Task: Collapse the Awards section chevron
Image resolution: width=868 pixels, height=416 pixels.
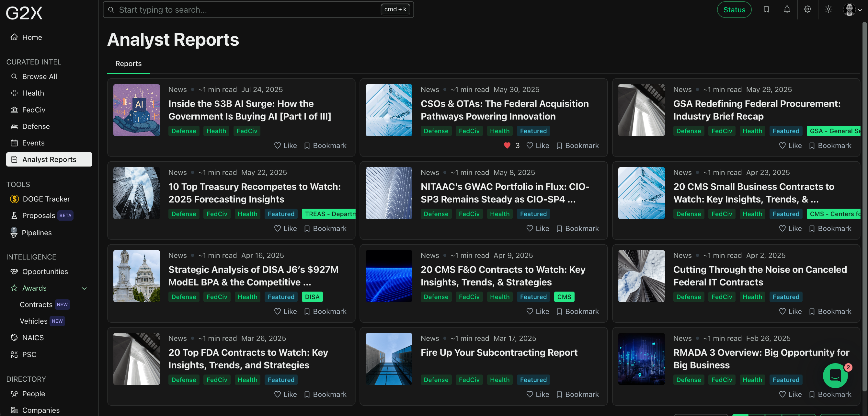Action: click(x=84, y=288)
